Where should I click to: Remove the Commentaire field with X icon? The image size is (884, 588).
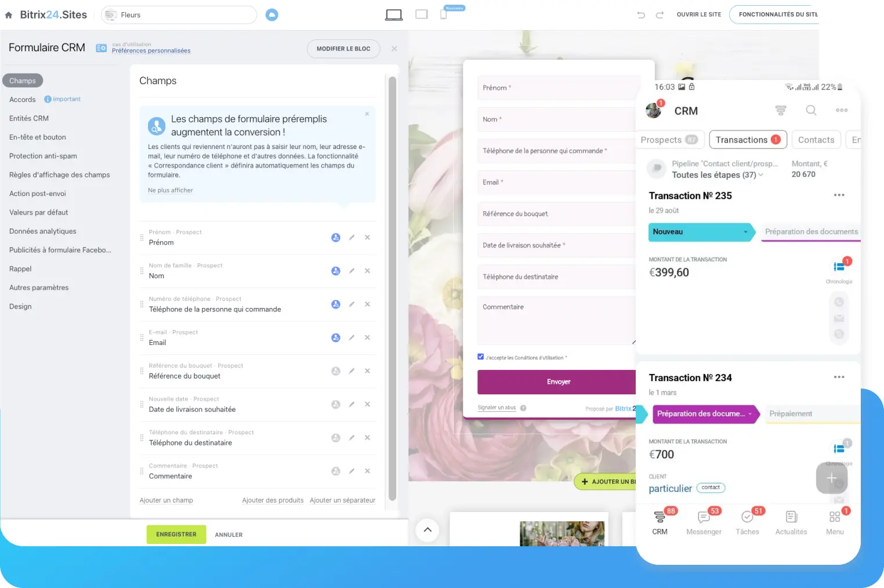(x=367, y=471)
